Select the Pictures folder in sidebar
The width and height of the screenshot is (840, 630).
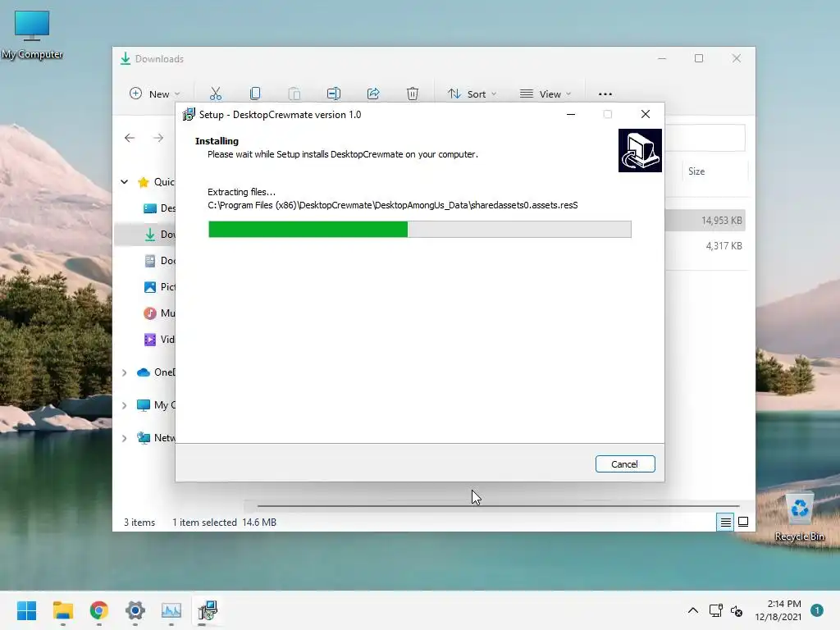pos(158,286)
